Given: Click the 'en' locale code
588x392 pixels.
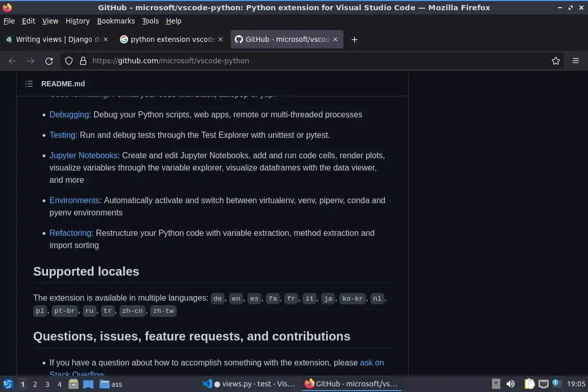Looking at the screenshot, I should [x=236, y=299].
